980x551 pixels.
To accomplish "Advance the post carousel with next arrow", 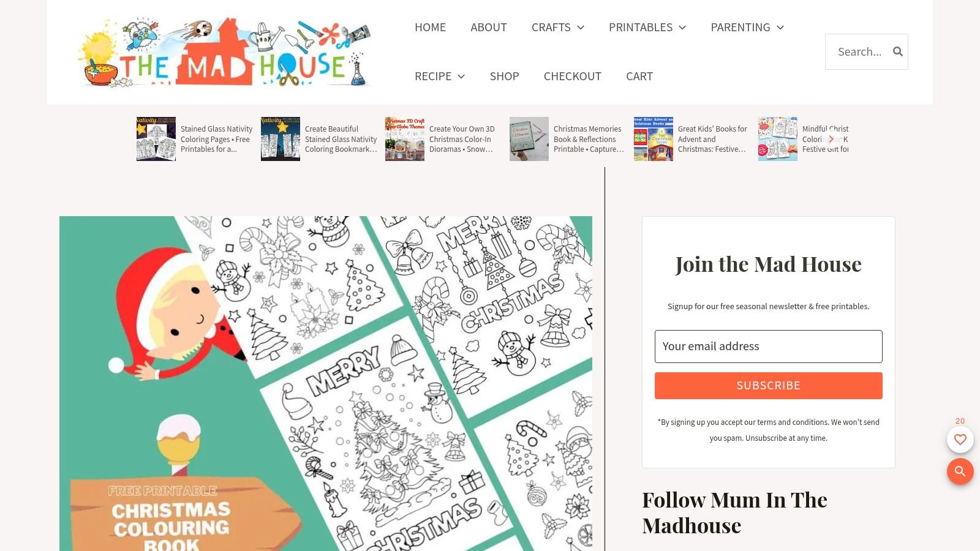I will 831,139.
